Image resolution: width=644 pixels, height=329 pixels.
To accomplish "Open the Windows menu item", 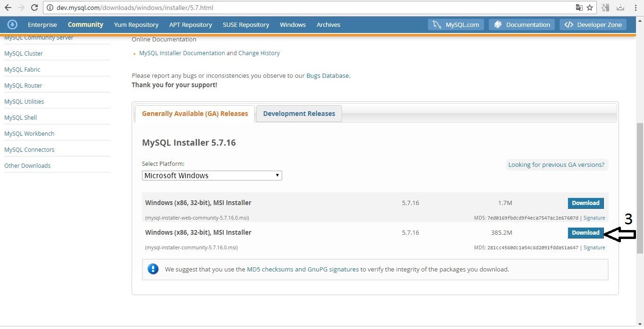I will click(x=293, y=25).
